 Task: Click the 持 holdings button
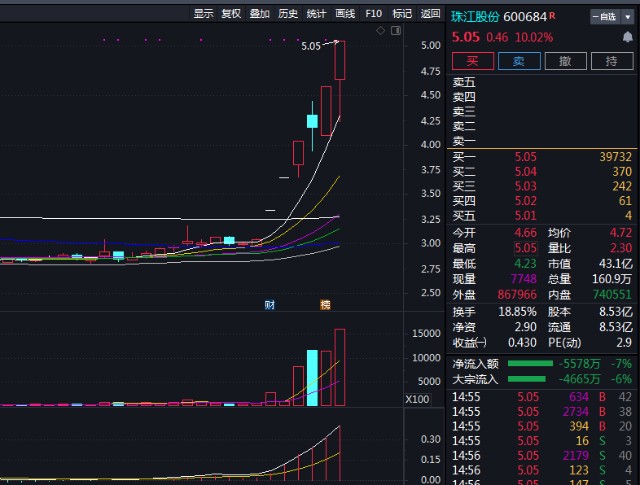(612, 61)
